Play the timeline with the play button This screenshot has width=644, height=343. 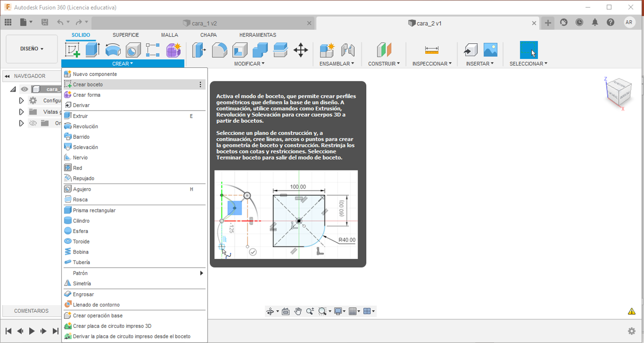[32, 331]
